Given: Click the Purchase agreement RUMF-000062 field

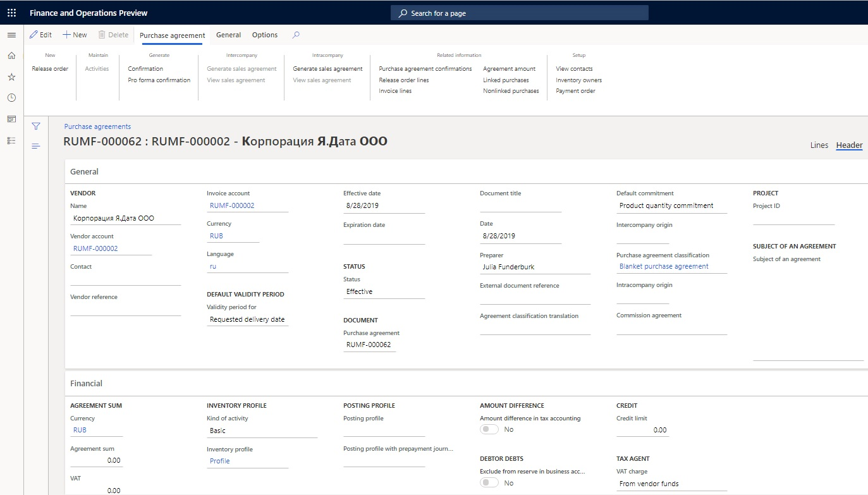Looking at the screenshot, I should (369, 345).
